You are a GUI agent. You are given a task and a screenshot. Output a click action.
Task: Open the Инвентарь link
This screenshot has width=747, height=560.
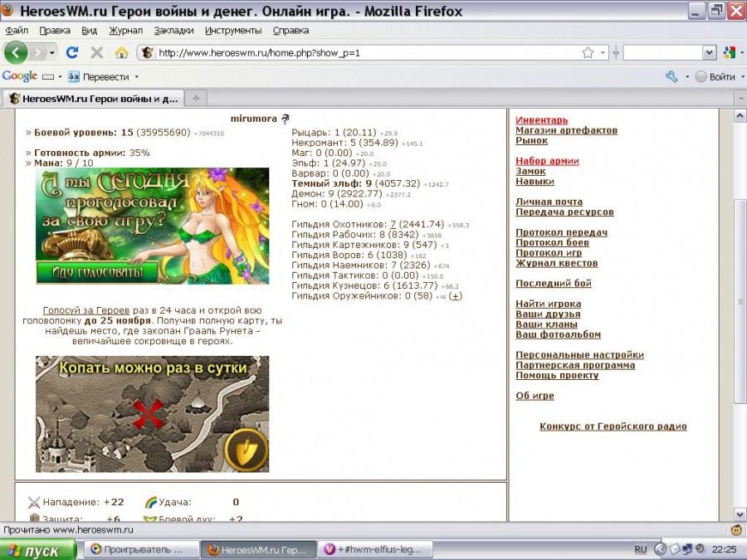coord(542,120)
